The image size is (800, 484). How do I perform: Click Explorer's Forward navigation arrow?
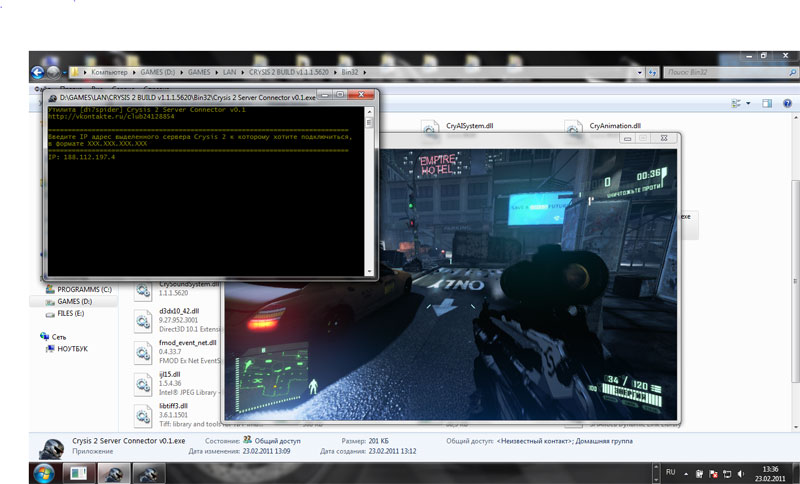pyautogui.click(x=53, y=72)
